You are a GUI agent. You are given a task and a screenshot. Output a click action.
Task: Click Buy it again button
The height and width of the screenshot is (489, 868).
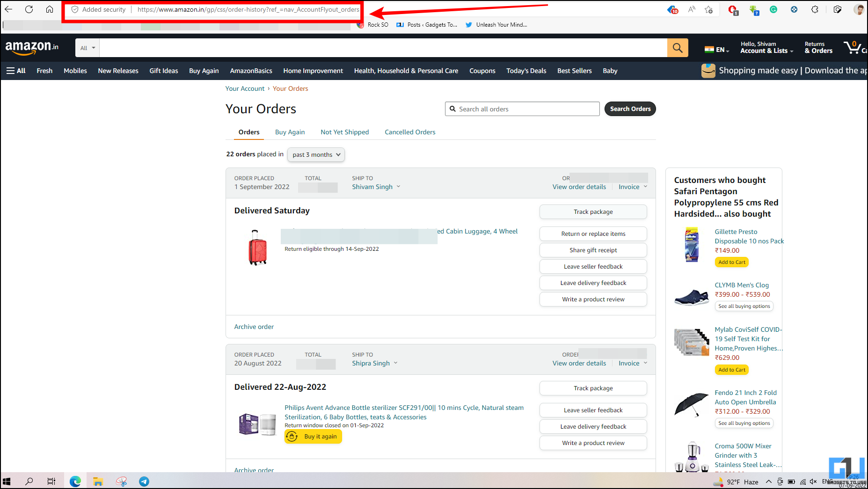(313, 437)
